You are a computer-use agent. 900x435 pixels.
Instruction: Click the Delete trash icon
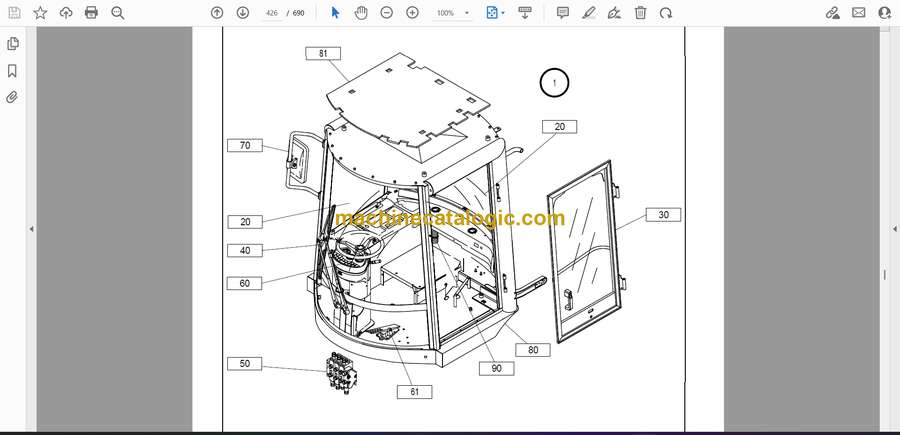[x=641, y=13]
